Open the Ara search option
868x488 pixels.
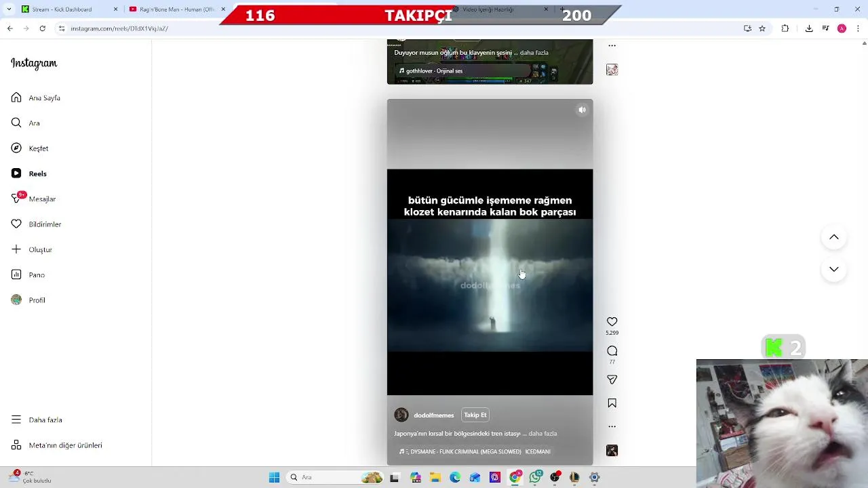(x=26, y=123)
